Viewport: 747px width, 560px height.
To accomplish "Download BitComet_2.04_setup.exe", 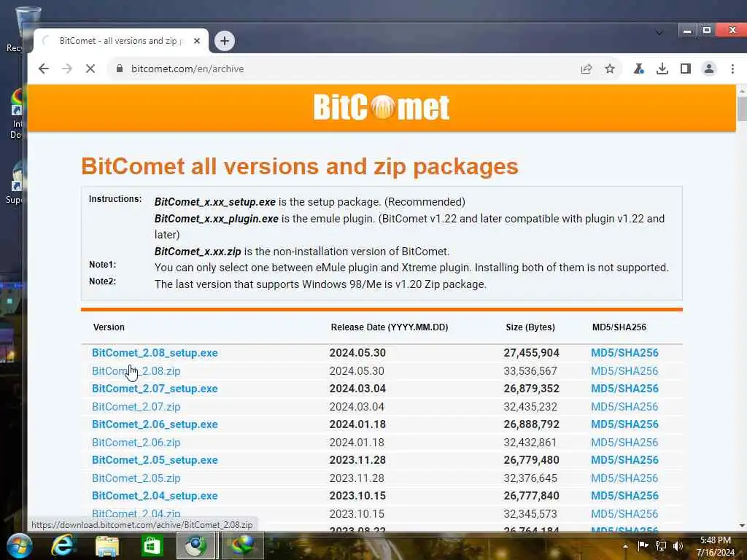I will click(x=155, y=496).
